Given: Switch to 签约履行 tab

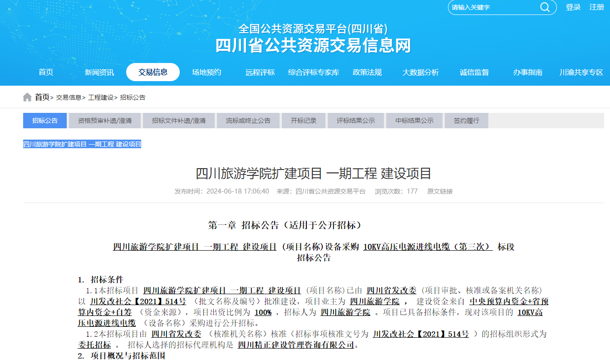Looking at the screenshot, I should click(467, 121).
